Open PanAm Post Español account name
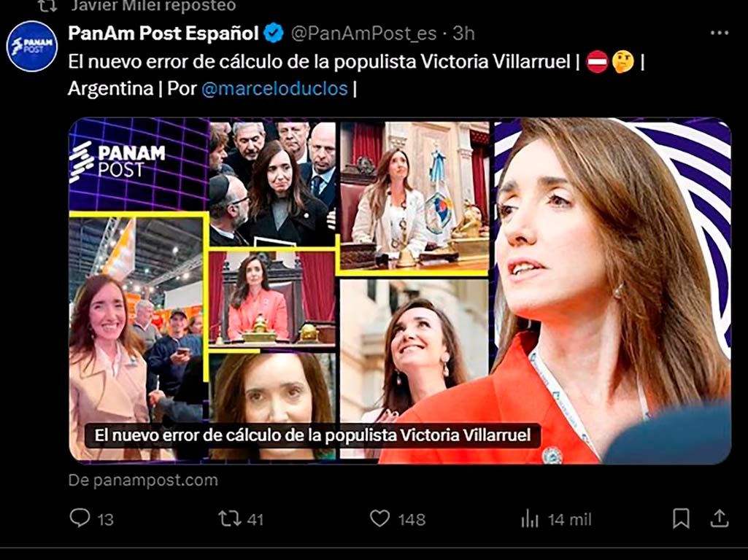The width and height of the screenshot is (748, 560). point(163,34)
